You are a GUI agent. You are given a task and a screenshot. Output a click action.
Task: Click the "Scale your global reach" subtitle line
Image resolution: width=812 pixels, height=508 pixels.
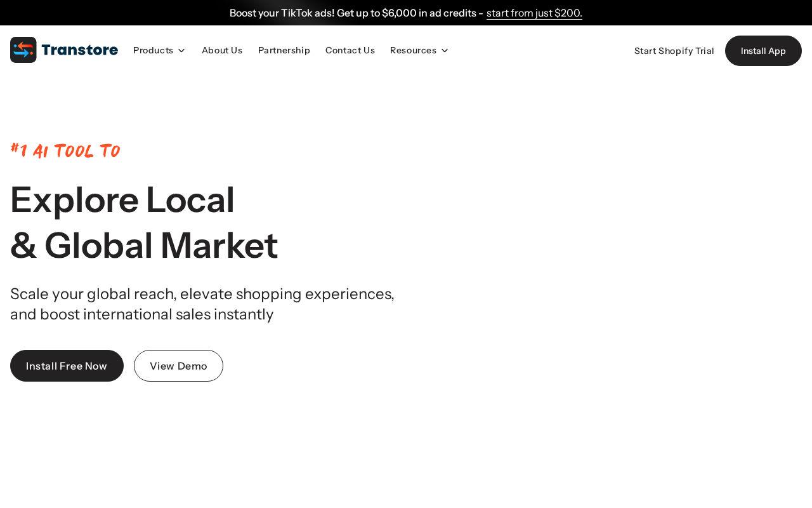pyautogui.click(x=202, y=293)
